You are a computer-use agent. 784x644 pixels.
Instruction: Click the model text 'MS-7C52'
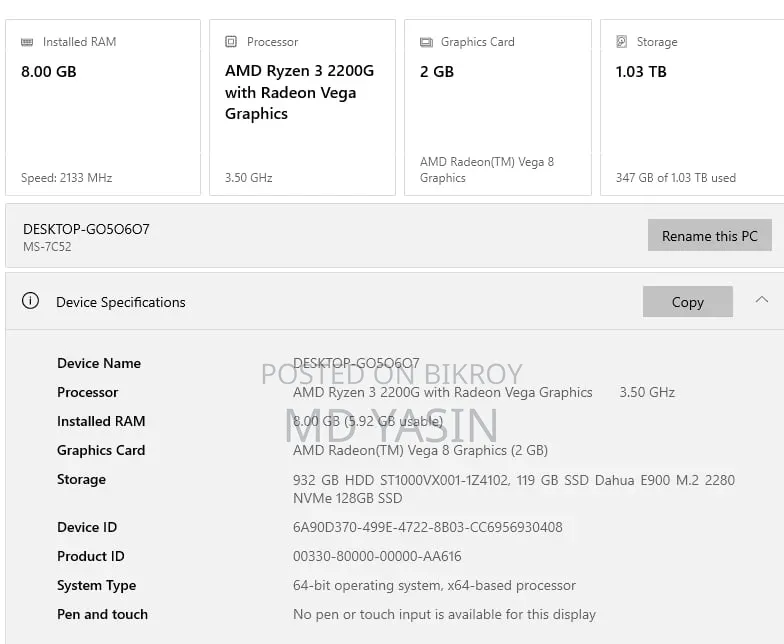pyautogui.click(x=47, y=247)
